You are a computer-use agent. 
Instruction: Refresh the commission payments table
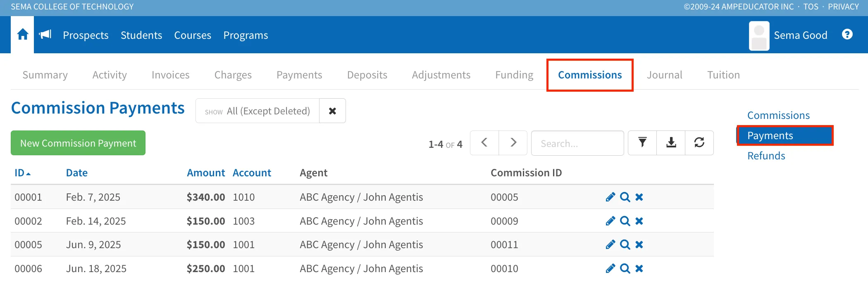(x=699, y=143)
